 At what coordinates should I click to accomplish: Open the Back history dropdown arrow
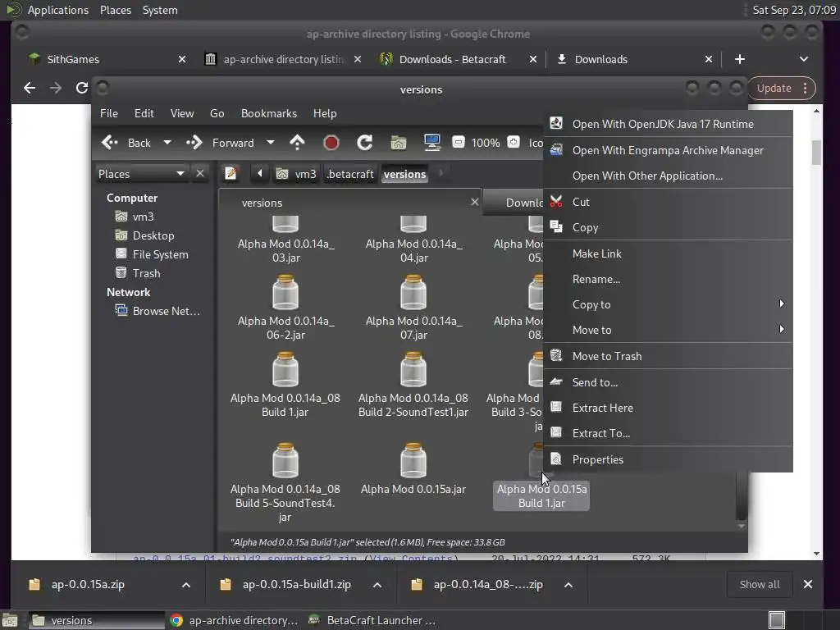click(x=167, y=143)
